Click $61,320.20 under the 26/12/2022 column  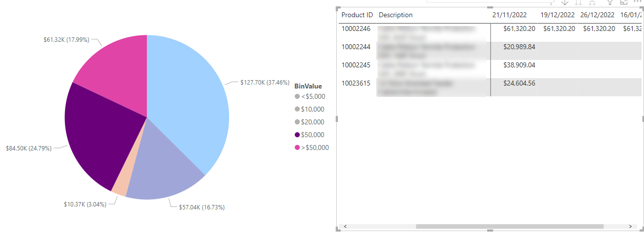(599, 29)
